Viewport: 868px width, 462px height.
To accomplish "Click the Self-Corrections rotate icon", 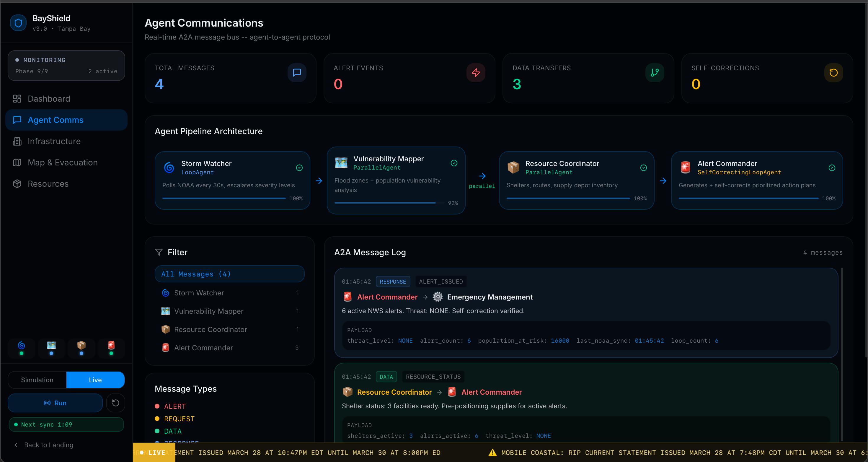I will coord(833,72).
